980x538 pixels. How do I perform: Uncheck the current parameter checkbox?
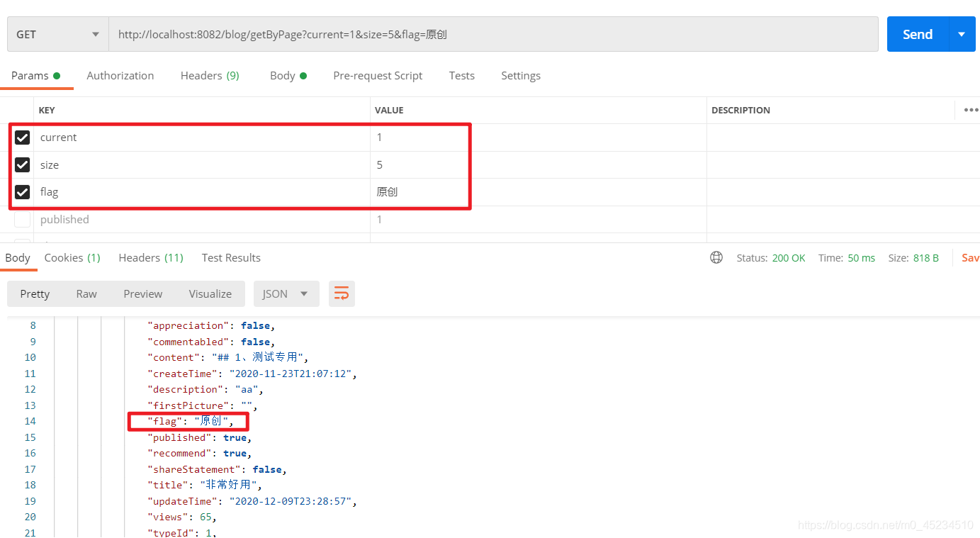tap(23, 138)
